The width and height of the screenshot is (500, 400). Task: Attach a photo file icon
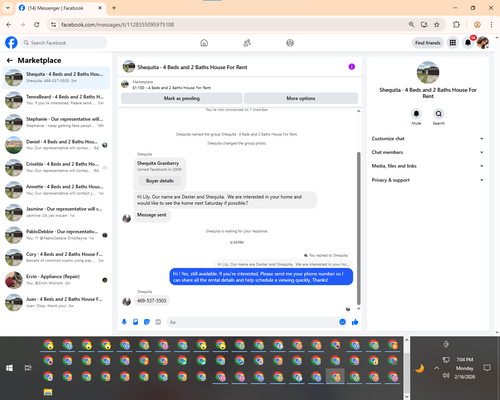point(135,322)
